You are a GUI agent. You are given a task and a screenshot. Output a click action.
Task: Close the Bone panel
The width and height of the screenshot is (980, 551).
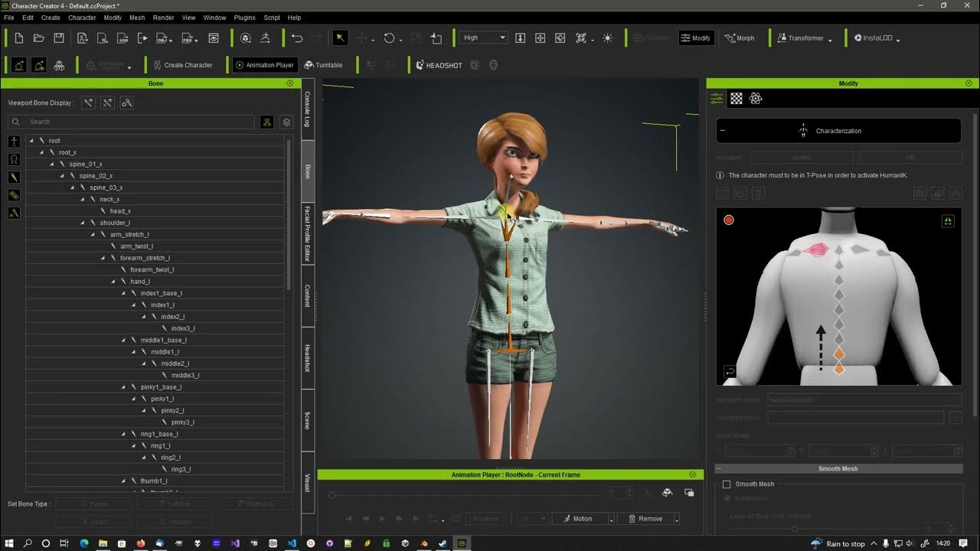[290, 83]
